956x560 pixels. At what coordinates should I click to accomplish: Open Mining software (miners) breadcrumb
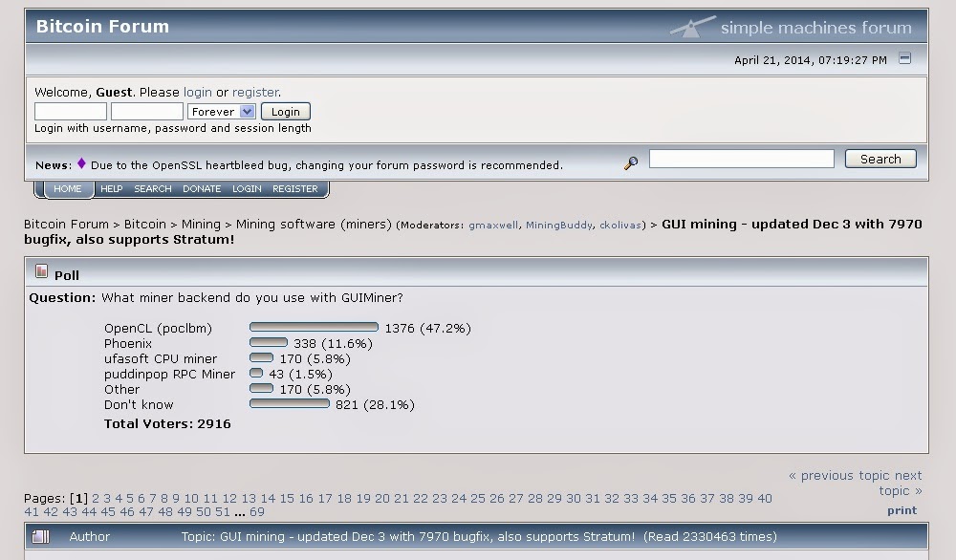click(314, 225)
